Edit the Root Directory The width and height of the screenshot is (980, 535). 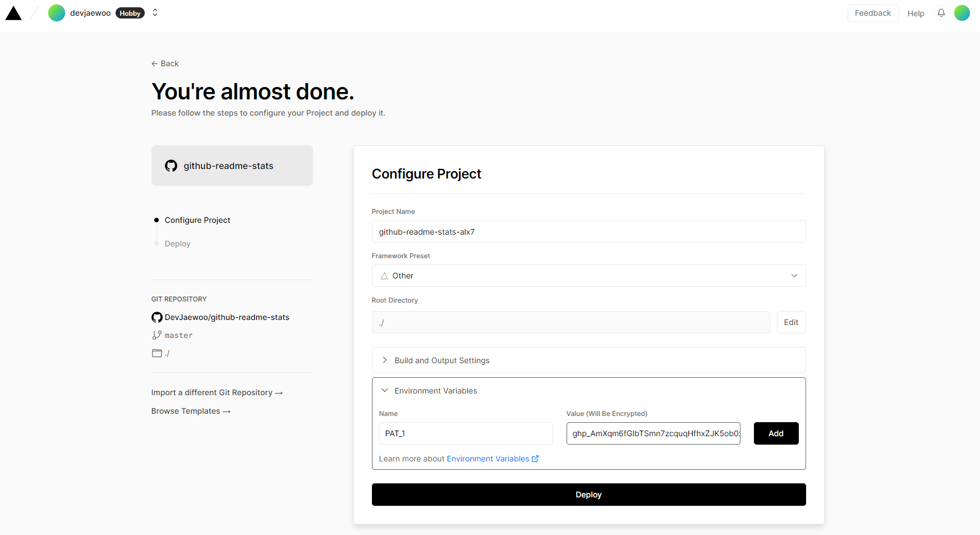coord(791,322)
